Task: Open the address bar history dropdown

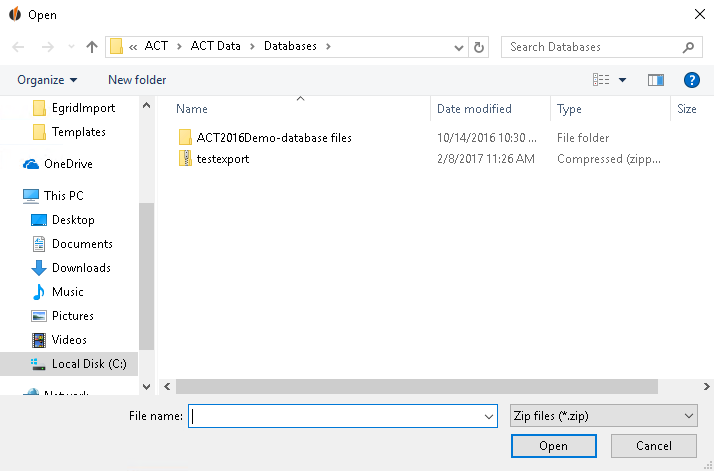Action: [x=459, y=47]
